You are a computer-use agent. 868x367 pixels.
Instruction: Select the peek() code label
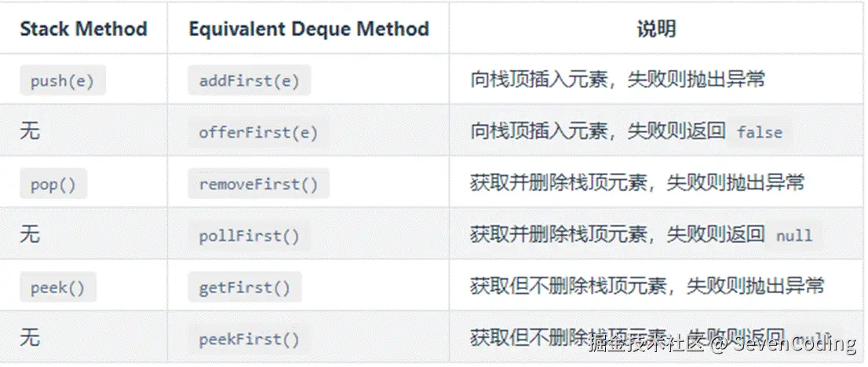58,287
